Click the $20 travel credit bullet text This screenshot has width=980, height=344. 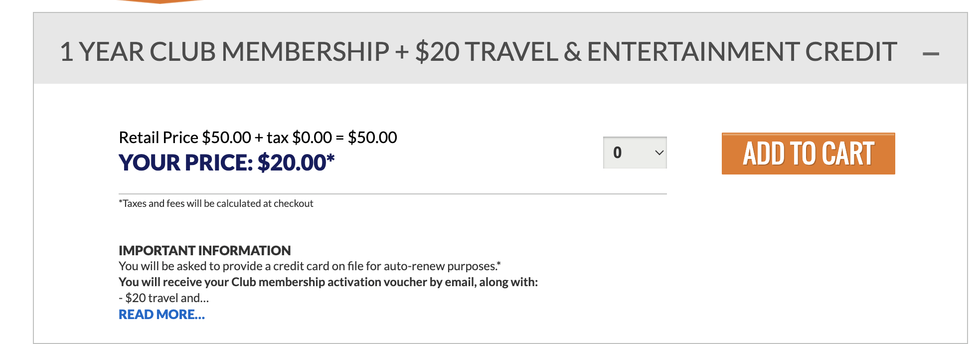tap(163, 298)
